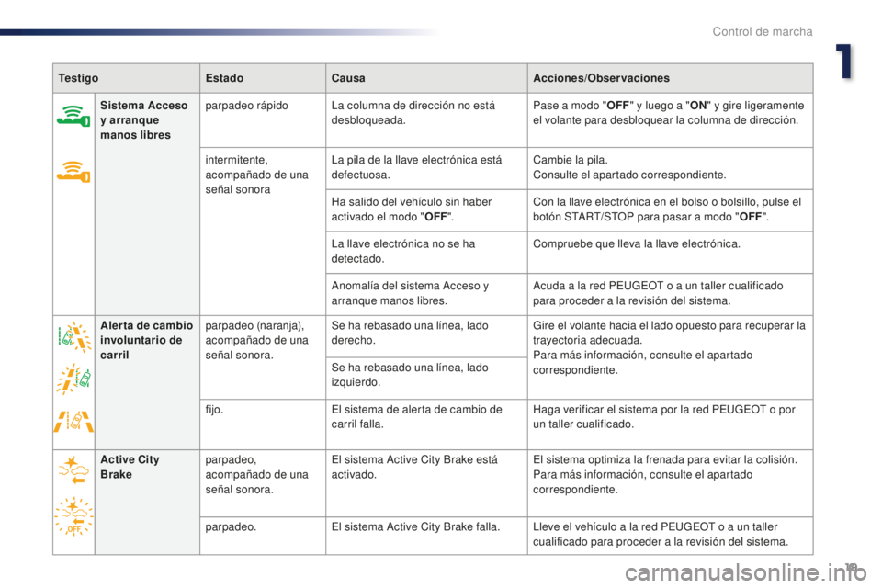882x588 pixels.
Task: Select the Acciones/Observaciones column header
Action: (601, 78)
